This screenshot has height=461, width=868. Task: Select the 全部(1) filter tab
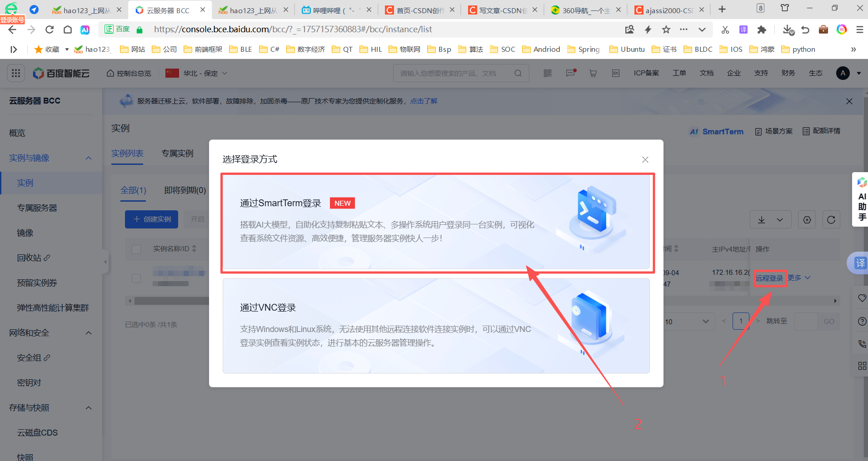pos(133,190)
